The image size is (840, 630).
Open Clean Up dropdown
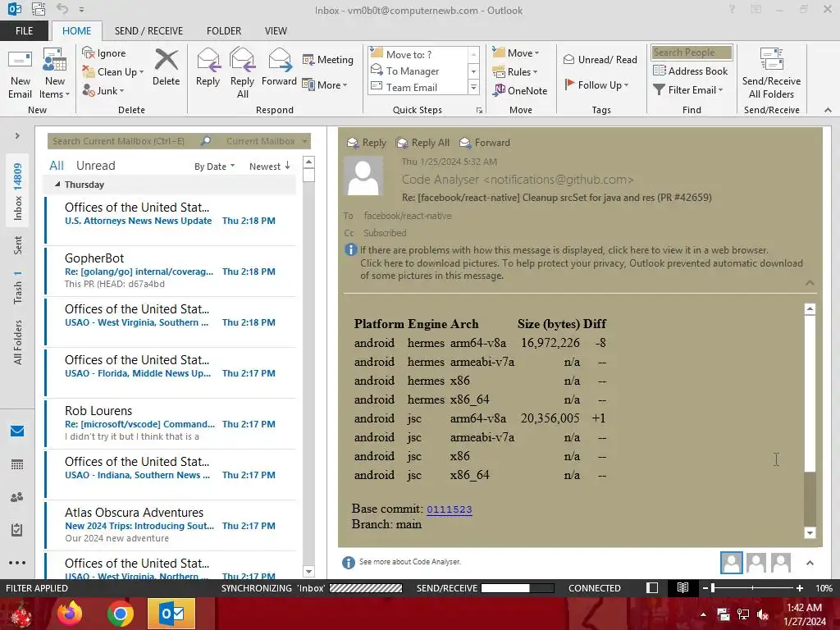[x=113, y=72]
